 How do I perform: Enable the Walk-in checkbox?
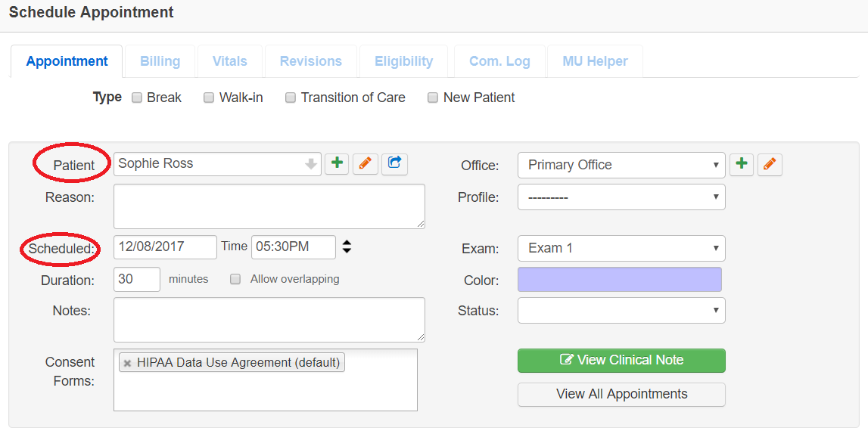(209, 98)
